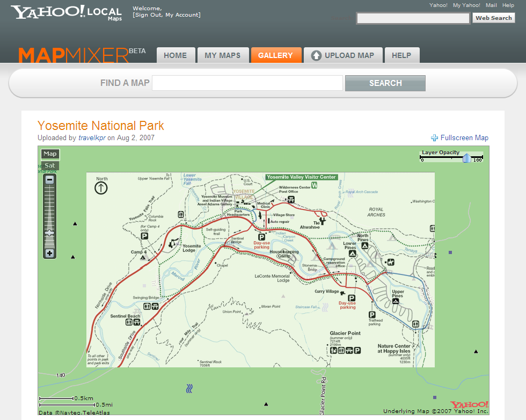Click the Web Search button
526x420 pixels.
(x=494, y=18)
